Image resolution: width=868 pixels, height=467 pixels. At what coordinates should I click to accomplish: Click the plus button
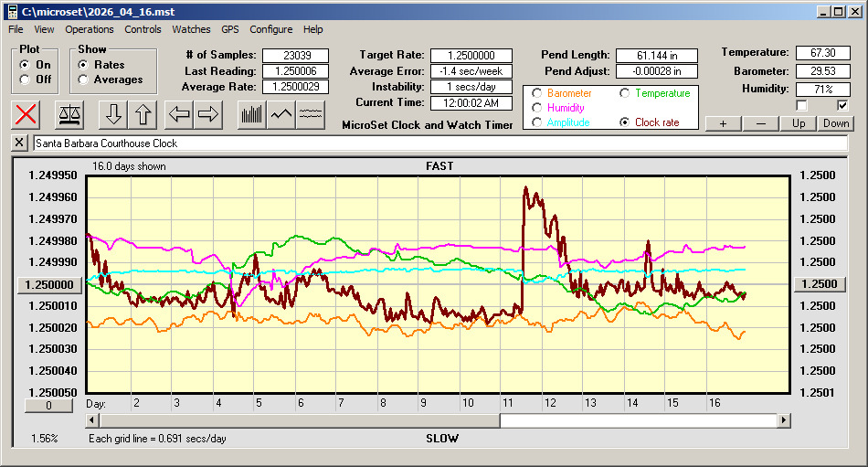(x=723, y=123)
